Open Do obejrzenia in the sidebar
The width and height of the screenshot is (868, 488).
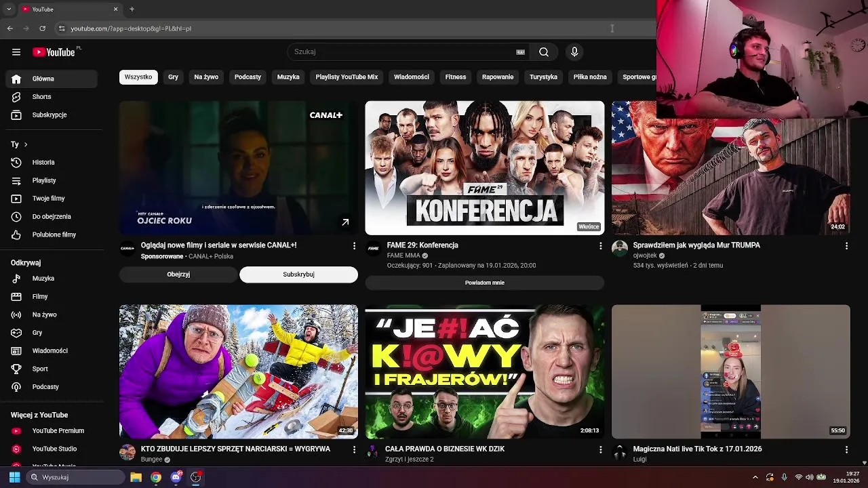click(x=52, y=217)
